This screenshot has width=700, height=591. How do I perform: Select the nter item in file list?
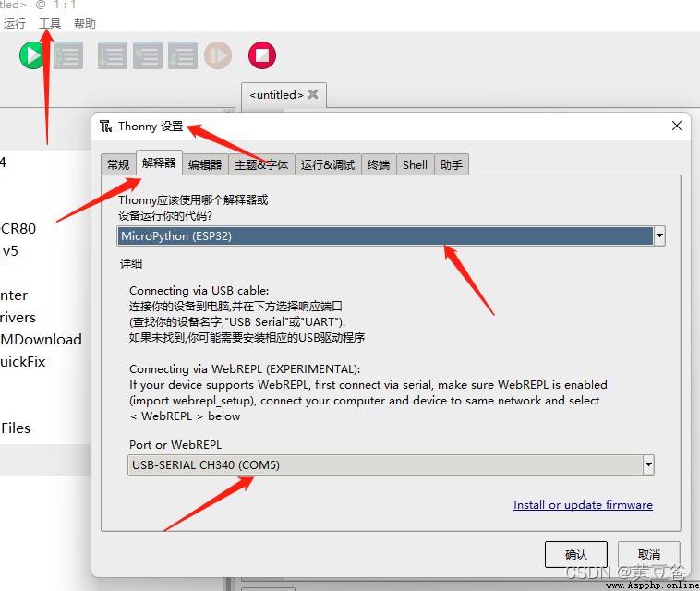point(14,295)
